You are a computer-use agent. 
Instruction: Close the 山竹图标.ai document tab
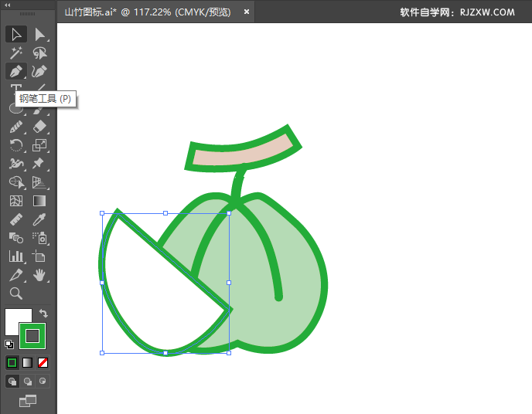(x=247, y=12)
